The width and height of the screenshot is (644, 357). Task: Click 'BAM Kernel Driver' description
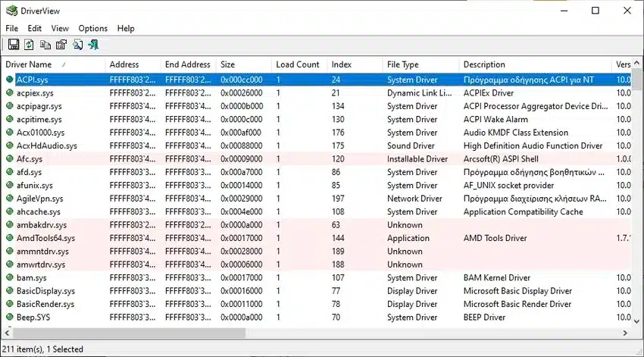tap(496, 277)
